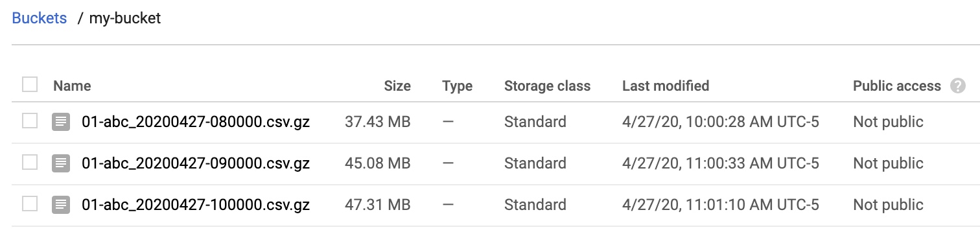
Task: Open file 01-abc_20200427-100000.csv.gz
Action: coord(196,205)
